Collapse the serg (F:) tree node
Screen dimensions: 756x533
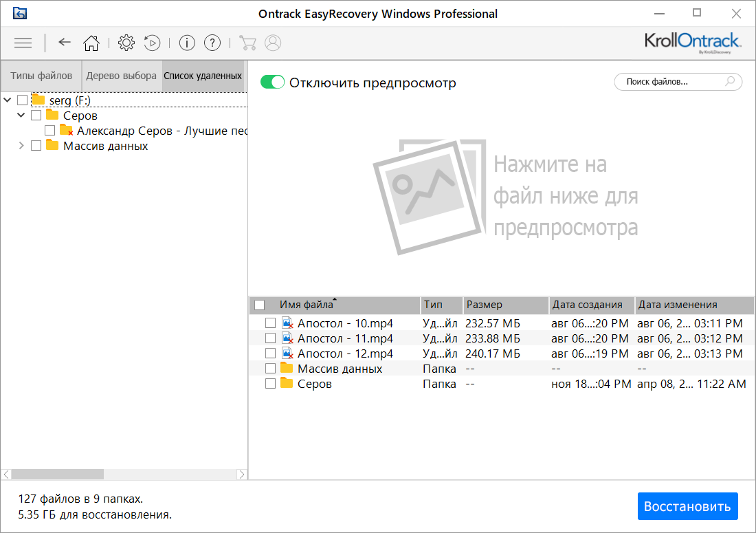pos(8,100)
